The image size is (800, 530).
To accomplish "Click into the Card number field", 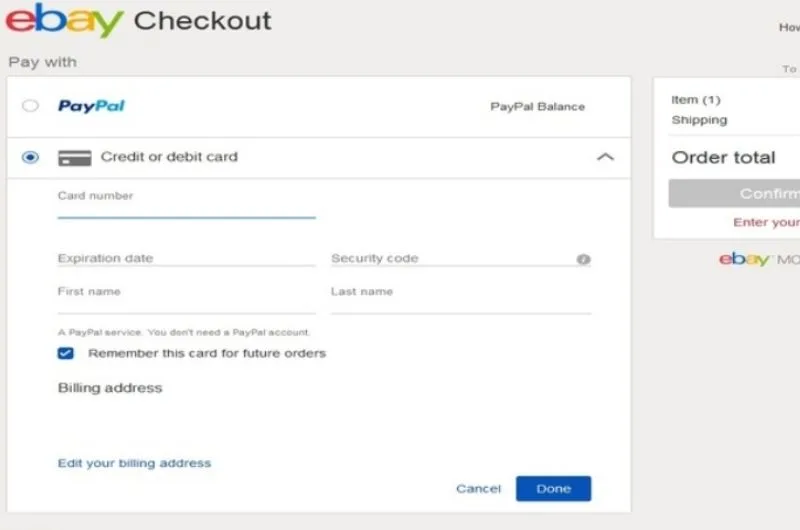I will (186, 206).
